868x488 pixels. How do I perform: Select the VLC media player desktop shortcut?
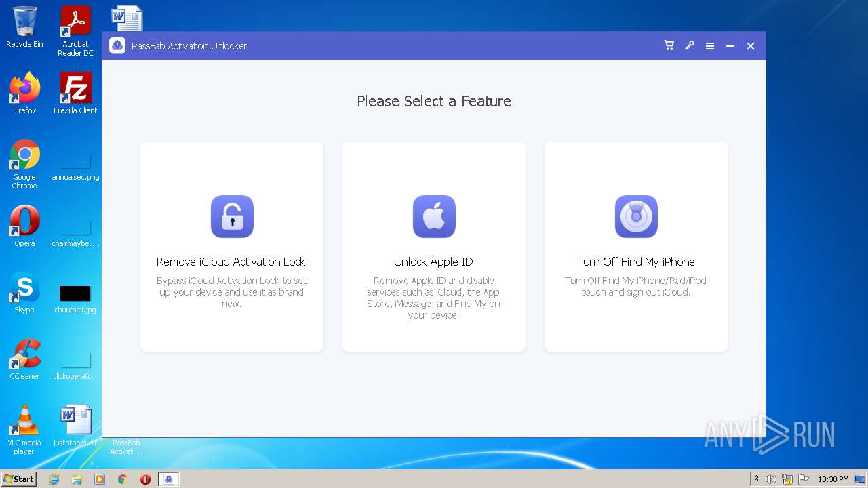(24, 430)
